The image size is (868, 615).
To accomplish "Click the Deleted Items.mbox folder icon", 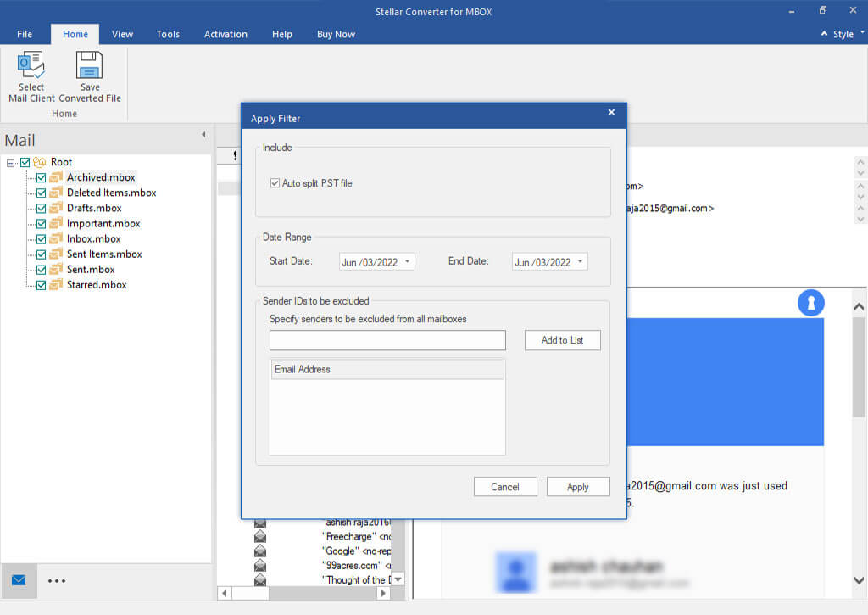I will 55,193.
